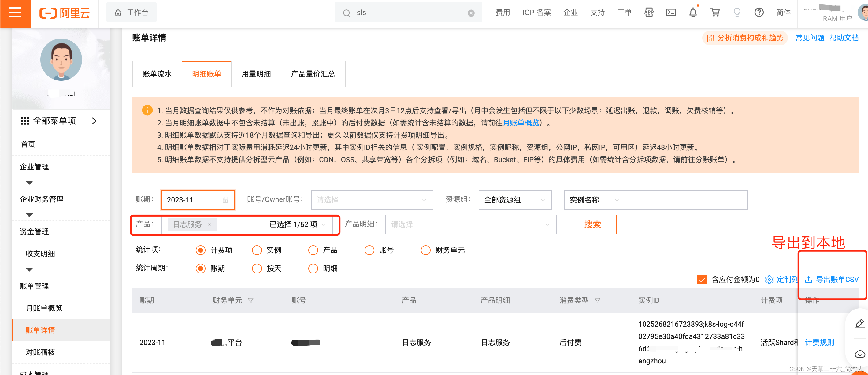Select 计费项 radio button under 统计项
Screen dimensions: 868x375
coord(200,251)
